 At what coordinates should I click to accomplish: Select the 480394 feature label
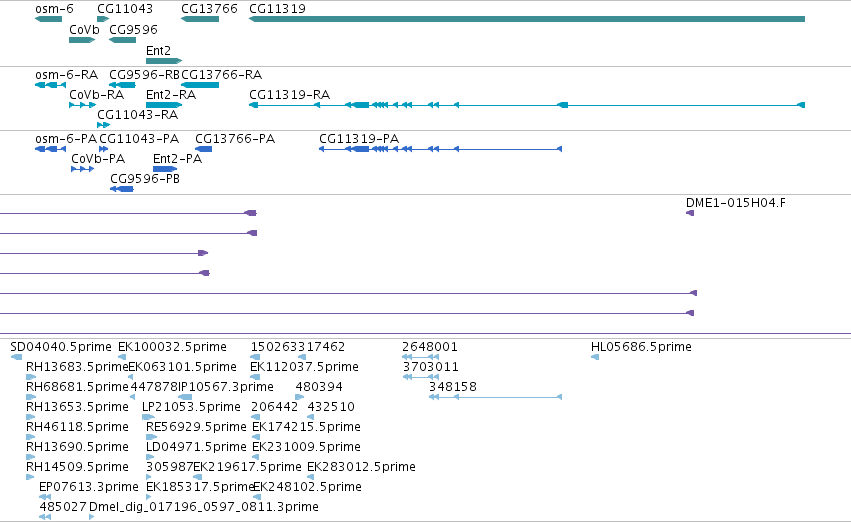(319, 387)
